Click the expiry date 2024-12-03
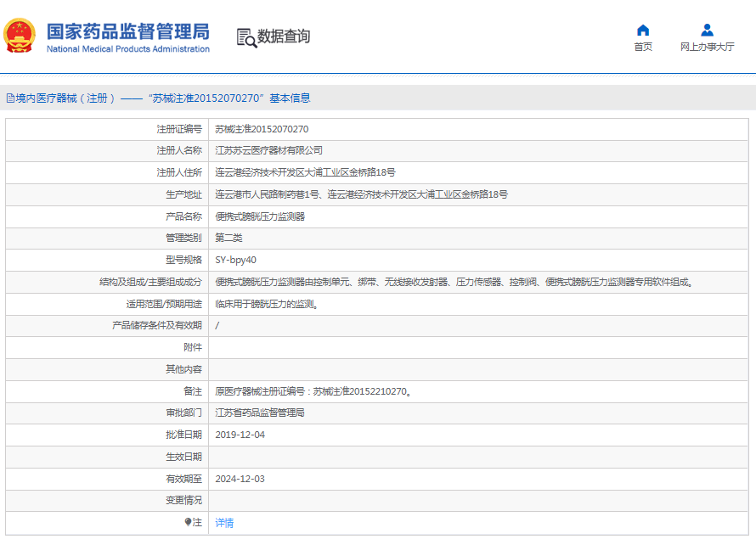Viewport: 756px width, 539px height. point(240,479)
